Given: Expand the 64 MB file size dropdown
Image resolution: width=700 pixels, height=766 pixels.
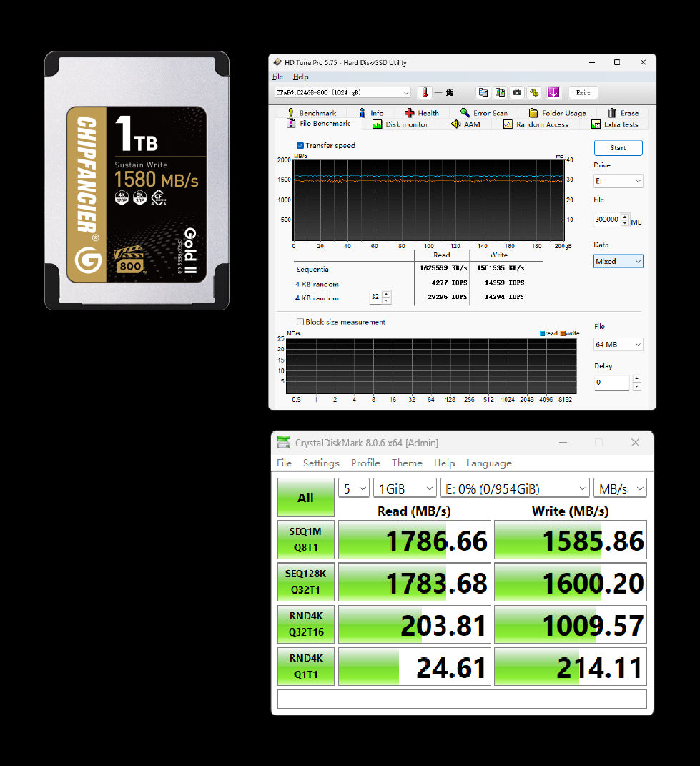Looking at the screenshot, I should coord(618,345).
